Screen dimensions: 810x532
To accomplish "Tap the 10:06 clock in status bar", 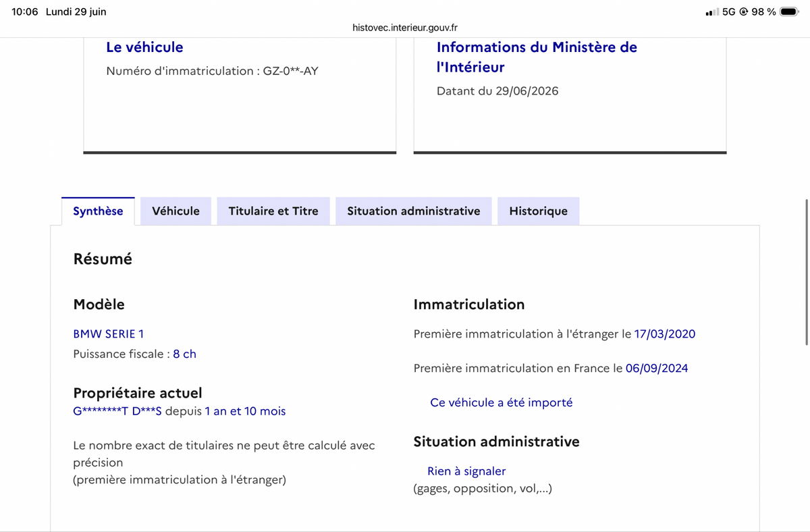I will click(25, 12).
